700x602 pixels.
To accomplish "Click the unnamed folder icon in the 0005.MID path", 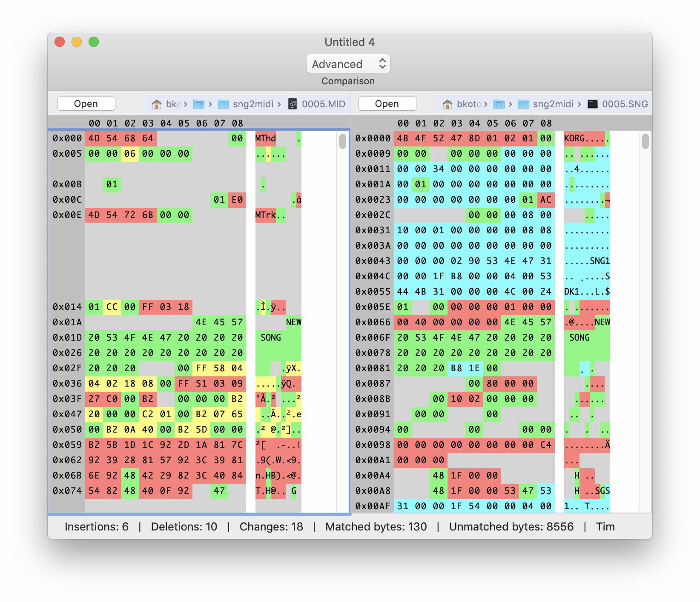I will tap(199, 104).
